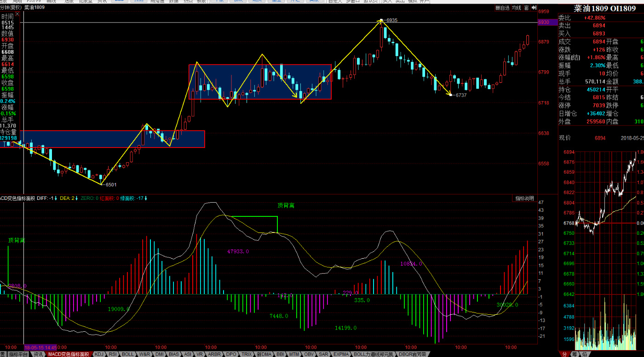Toggle the 均线 moving average display
This screenshot has height=357, width=644.
pyautogui.click(x=517, y=8)
